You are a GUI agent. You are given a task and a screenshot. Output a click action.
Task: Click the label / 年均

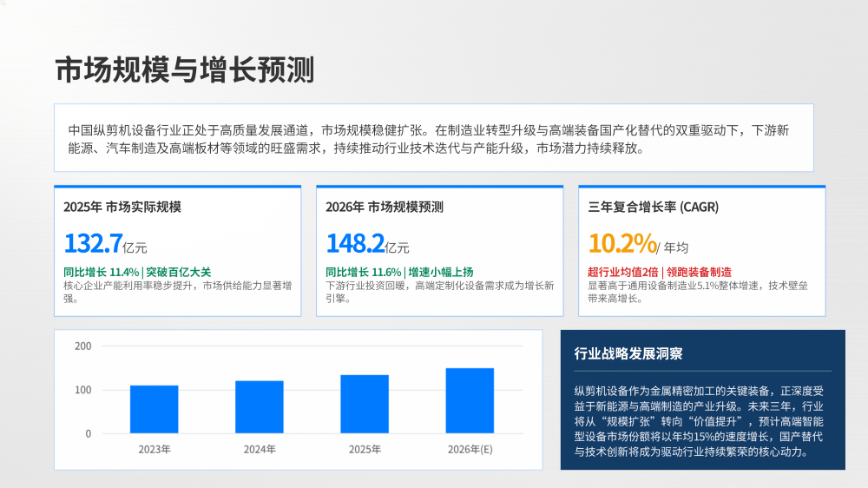coord(673,247)
